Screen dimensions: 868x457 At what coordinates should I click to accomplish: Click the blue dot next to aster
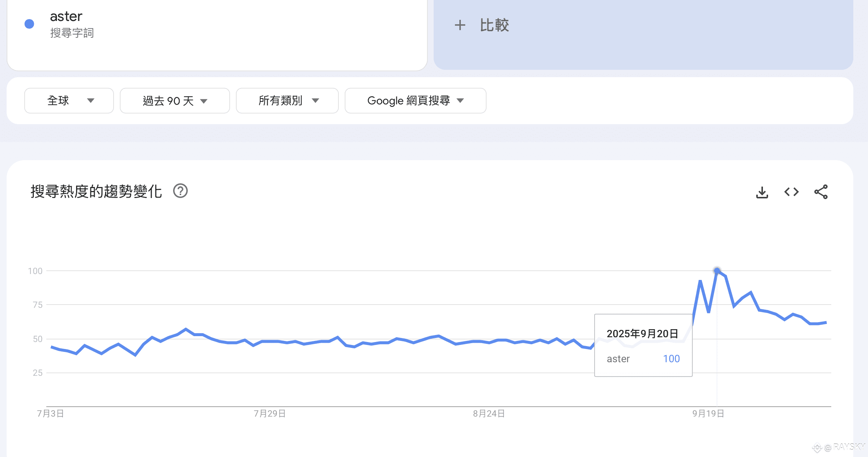pos(29,24)
